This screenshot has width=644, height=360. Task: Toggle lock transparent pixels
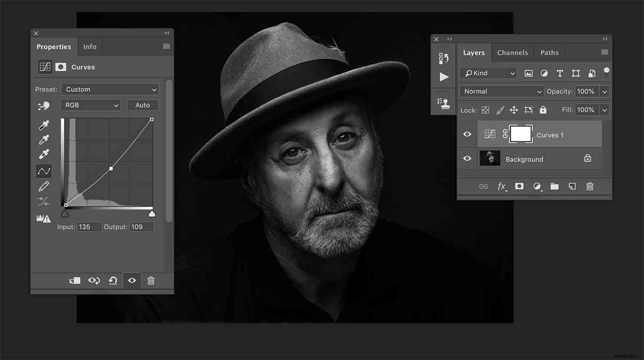[486, 110]
